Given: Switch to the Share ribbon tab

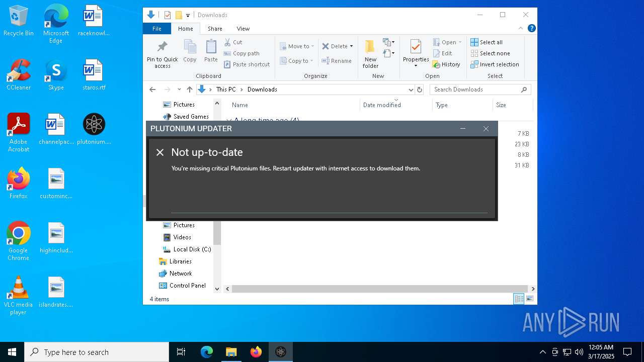Looking at the screenshot, I should point(215,29).
